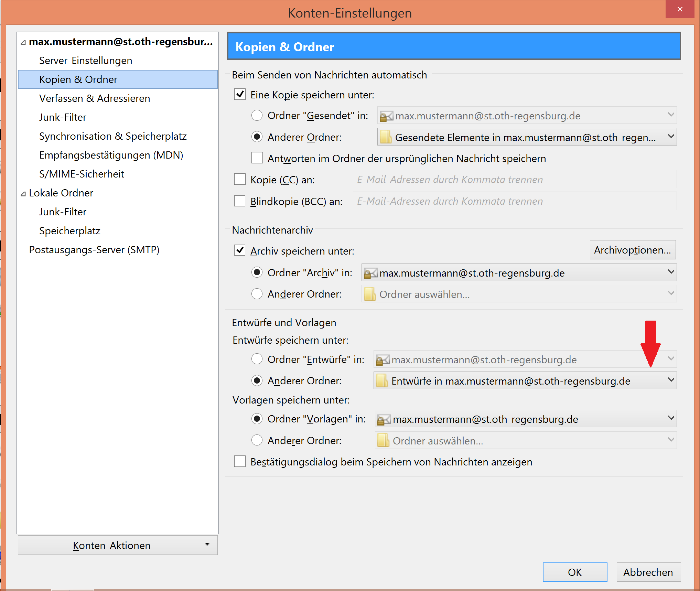
Task: Collapse the max.mustermann account tree triangle
Action: pyautogui.click(x=23, y=42)
